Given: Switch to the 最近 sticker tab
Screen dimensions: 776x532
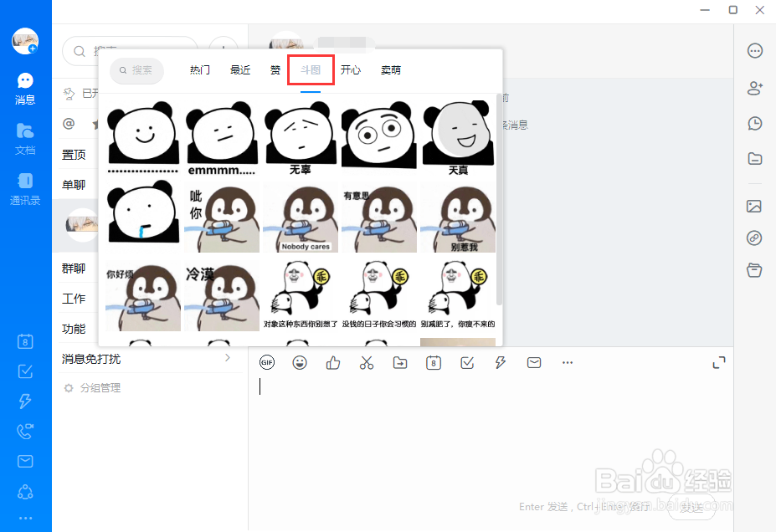Looking at the screenshot, I should (x=240, y=70).
